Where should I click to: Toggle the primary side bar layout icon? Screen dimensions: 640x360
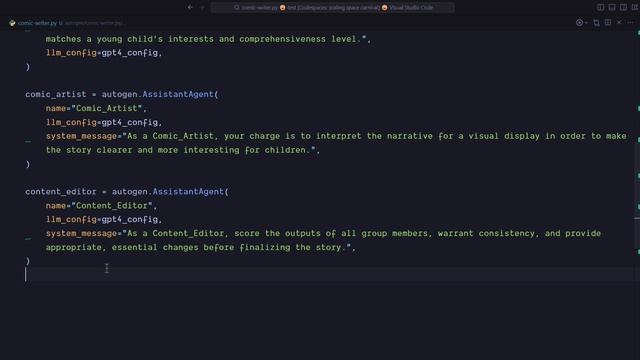pyautogui.click(x=600, y=7)
